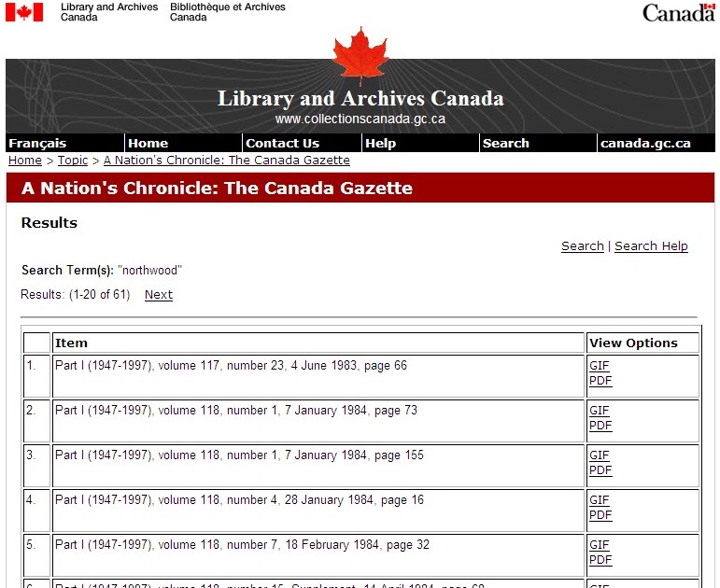Viewport: 720px width, 588px height.
Task: View the GIF for result 4, 28 January 1984
Action: [x=600, y=500]
